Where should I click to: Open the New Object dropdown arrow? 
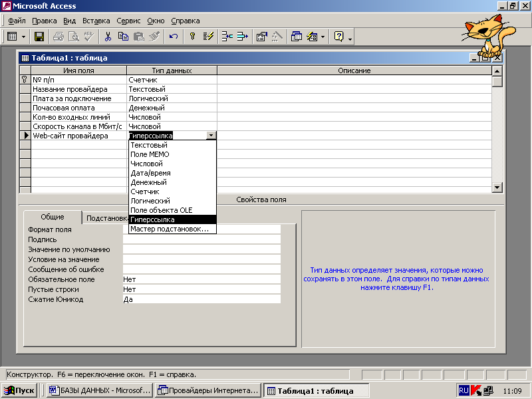323,37
